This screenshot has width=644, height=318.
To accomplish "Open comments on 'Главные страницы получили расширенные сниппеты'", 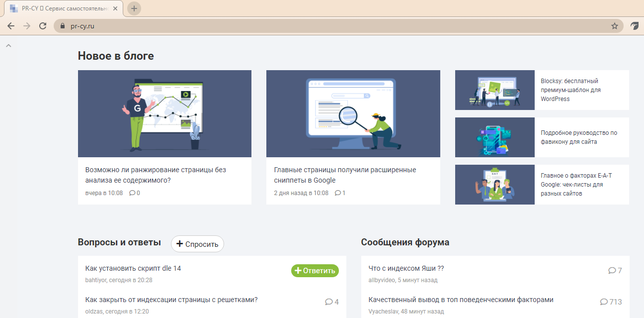I will click(x=340, y=193).
